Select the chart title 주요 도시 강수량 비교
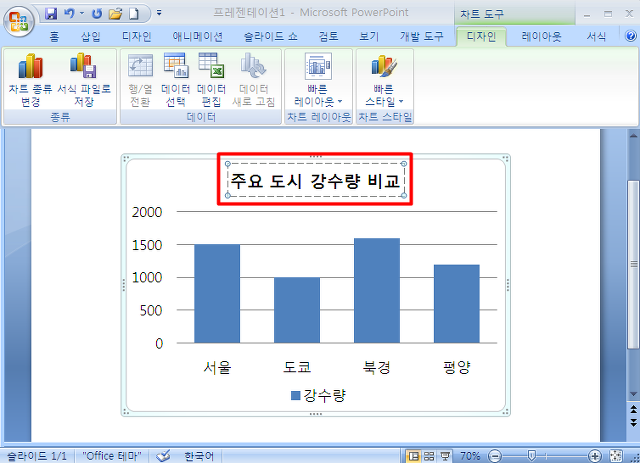This screenshot has width=640, height=463. tap(315, 180)
